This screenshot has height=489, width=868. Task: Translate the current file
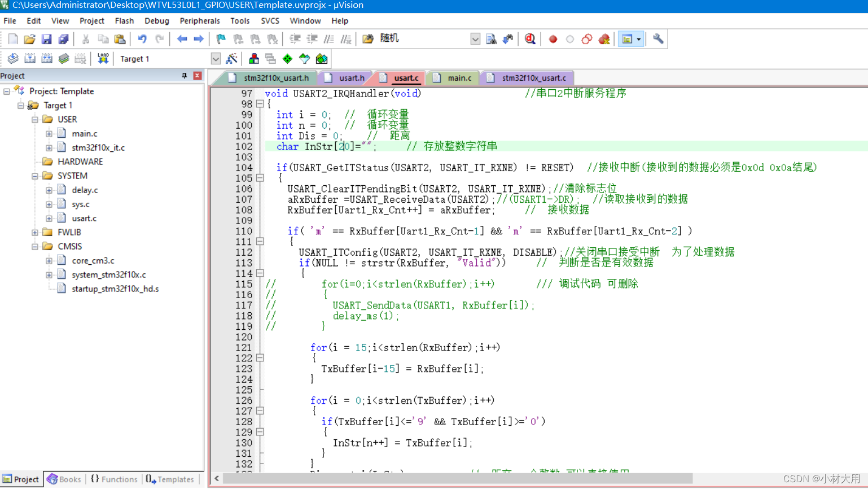[13, 59]
